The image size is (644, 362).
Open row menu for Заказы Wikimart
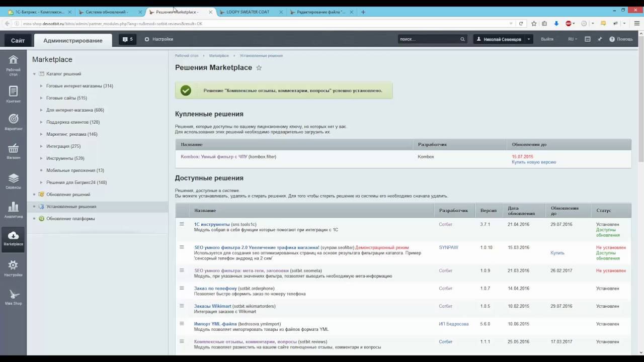[x=182, y=306]
